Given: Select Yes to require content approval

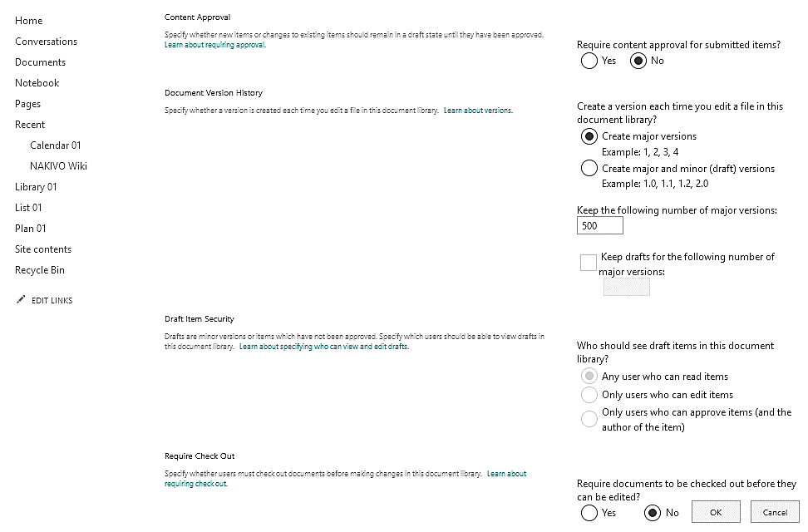Looking at the screenshot, I should click(589, 60).
